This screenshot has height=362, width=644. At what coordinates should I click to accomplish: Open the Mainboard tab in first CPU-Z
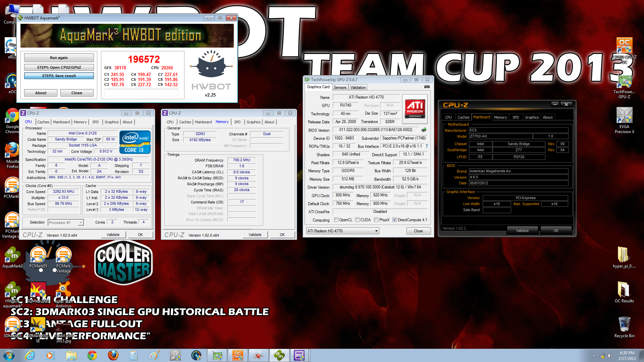tap(61, 122)
